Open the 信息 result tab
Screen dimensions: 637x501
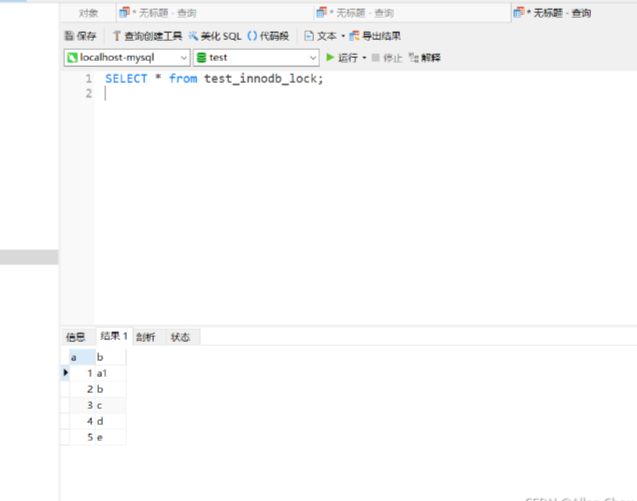(76, 337)
